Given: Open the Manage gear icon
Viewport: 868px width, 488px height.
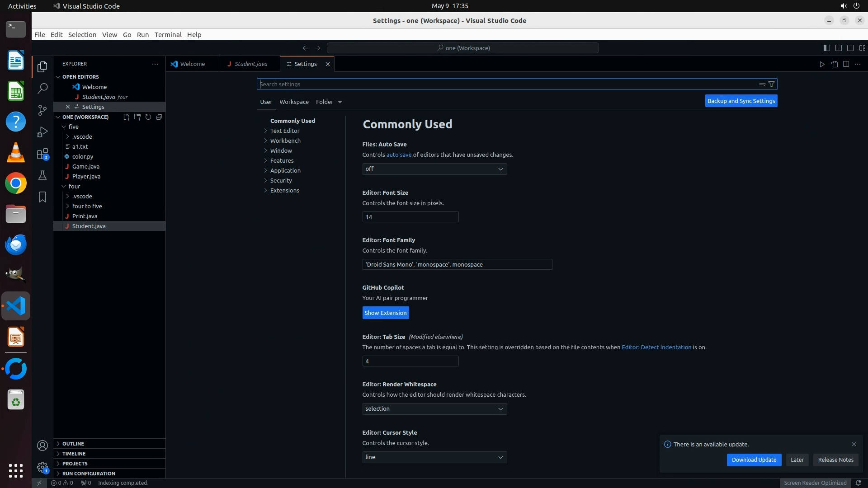Looking at the screenshot, I should click(42, 467).
